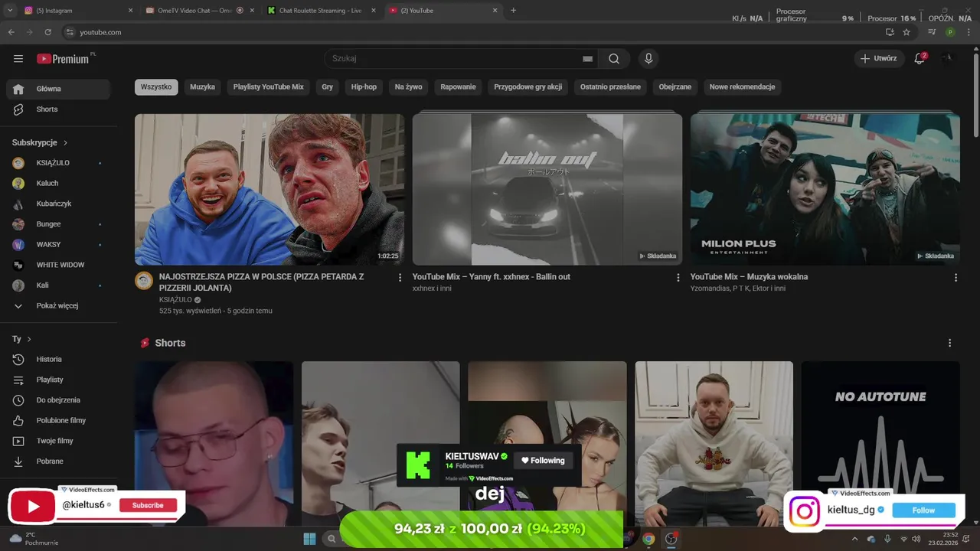
Task: Click the search magnifier button
Action: [x=614, y=59]
